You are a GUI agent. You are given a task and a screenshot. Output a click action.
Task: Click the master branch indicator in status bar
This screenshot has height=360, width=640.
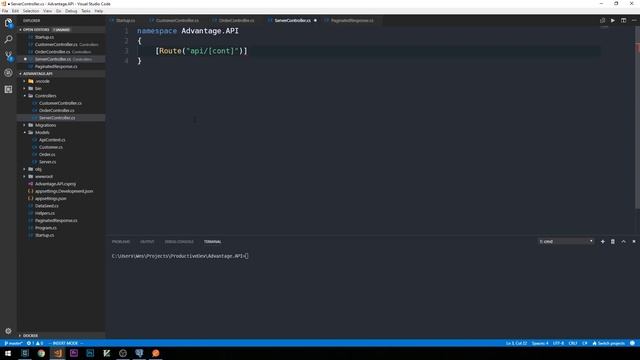pyautogui.click(x=13, y=343)
